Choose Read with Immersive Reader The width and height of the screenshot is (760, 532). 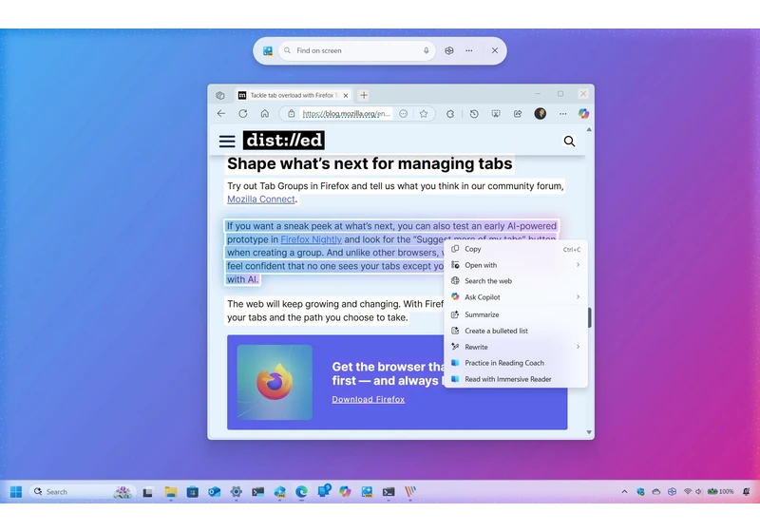point(516,379)
